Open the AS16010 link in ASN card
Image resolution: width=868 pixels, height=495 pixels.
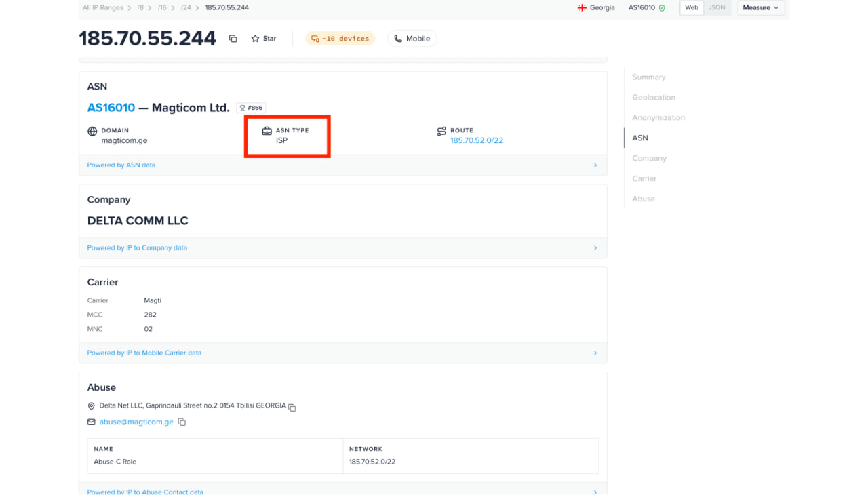tap(111, 108)
